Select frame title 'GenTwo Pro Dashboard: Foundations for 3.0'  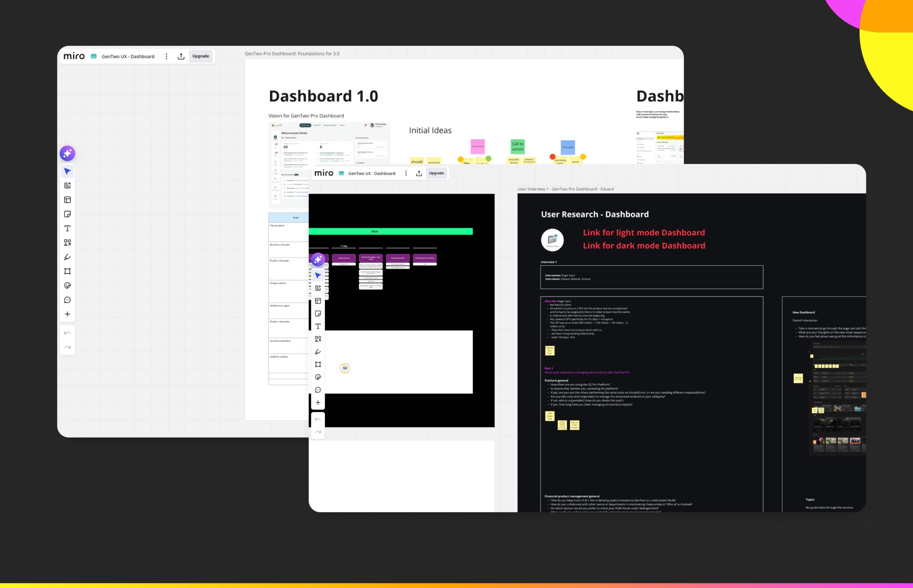[292, 54]
